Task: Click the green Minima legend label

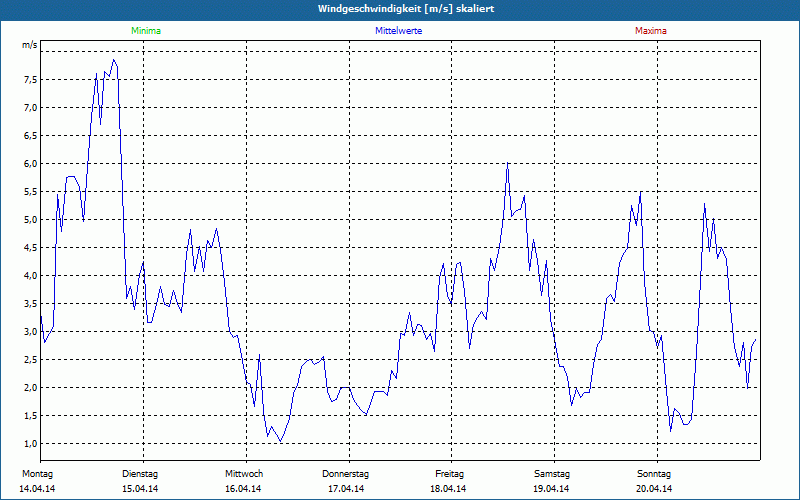Action: [146, 31]
